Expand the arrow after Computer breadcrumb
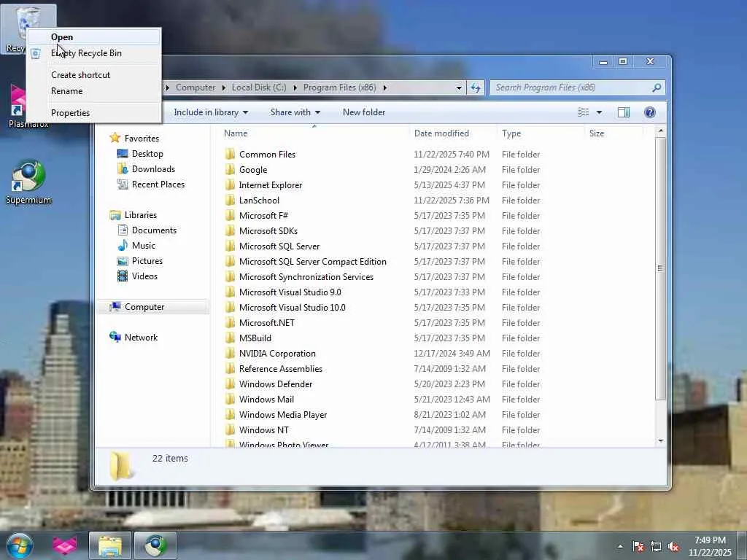The height and width of the screenshot is (560, 747). 223,87
